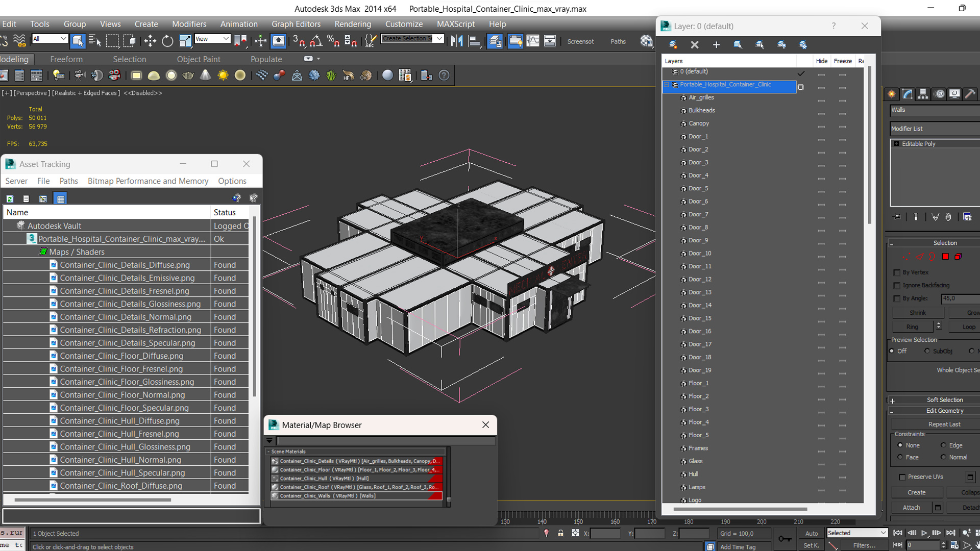The width and height of the screenshot is (980, 551).
Task: Enable Ignore Backfacing checkbox
Action: pyautogui.click(x=897, y=285)
